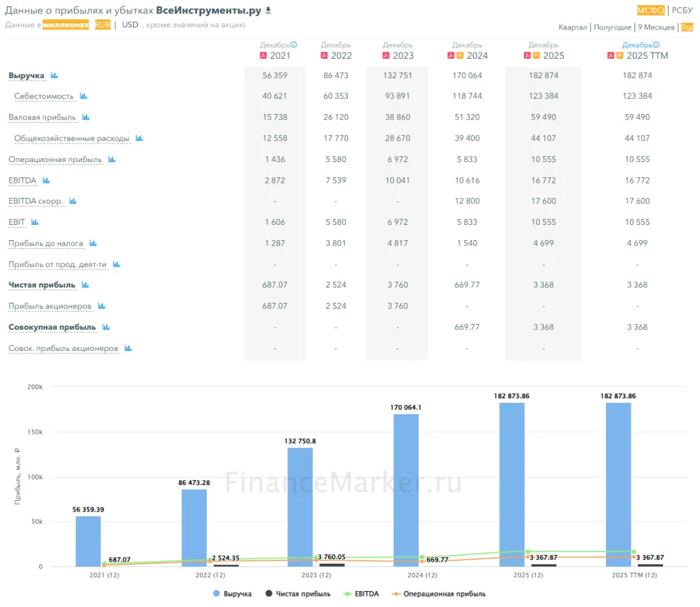Click the download icon next to ВсеИнструменты.ру
This screenshot has height=607, width=700.
[269, 11]
